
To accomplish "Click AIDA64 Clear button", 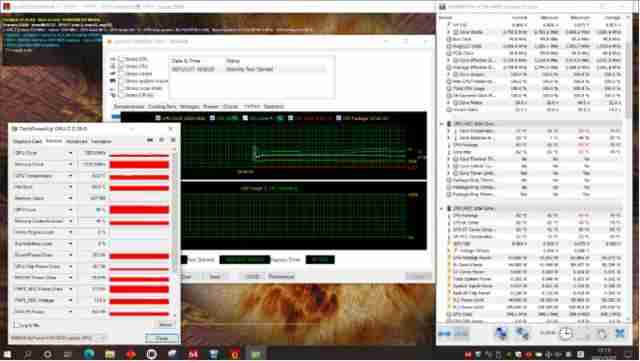I will tap(187, 276).
